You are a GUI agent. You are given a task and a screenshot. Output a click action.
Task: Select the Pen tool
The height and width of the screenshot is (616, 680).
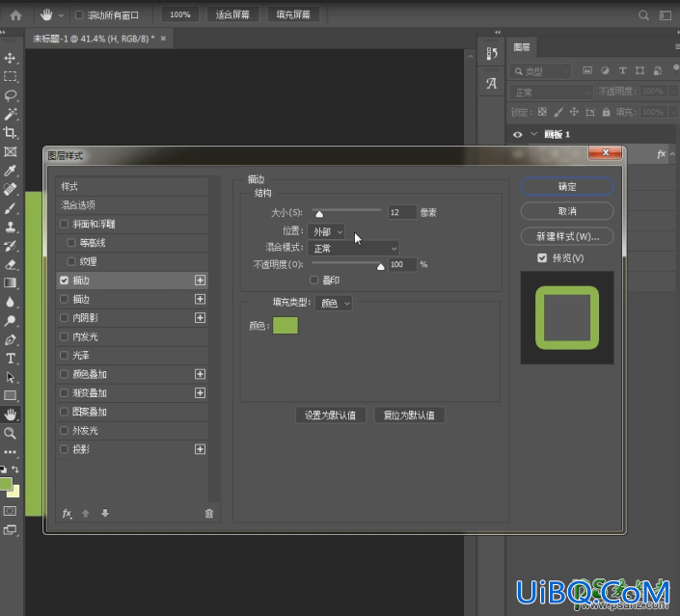[10, 339]
